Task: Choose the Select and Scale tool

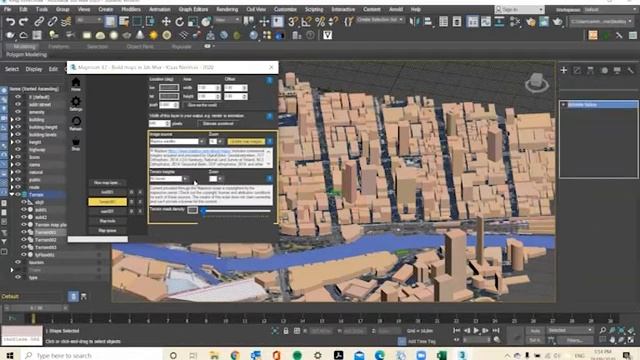Action: coord(193,21)
